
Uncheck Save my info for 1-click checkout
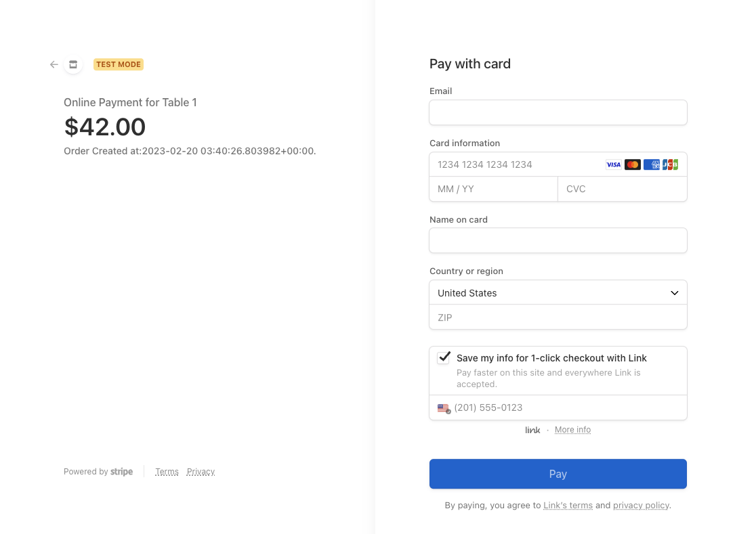(x=444, y=358)
